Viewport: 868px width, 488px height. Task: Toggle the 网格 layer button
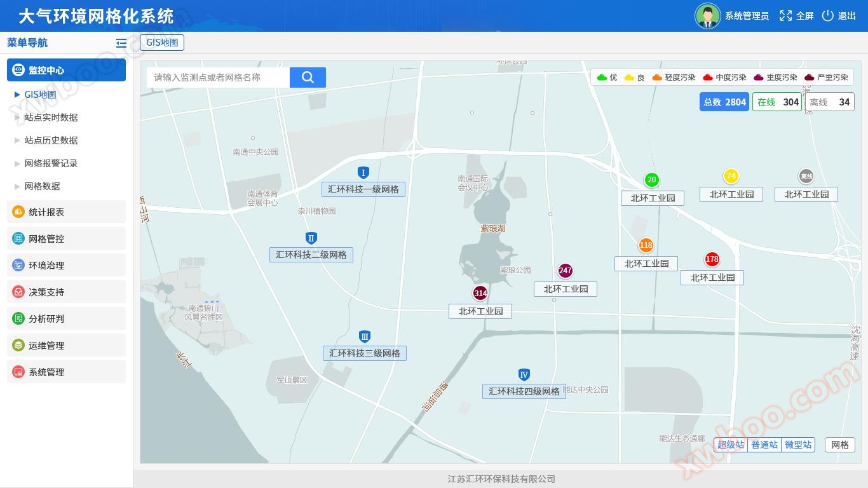point(839,445)
